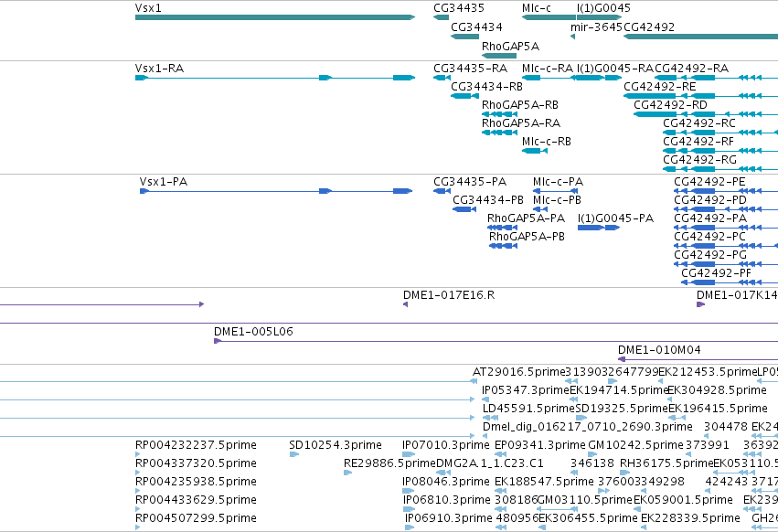
Task: Select the Mlc-c gene feature
Action: (x=549, y=17)
